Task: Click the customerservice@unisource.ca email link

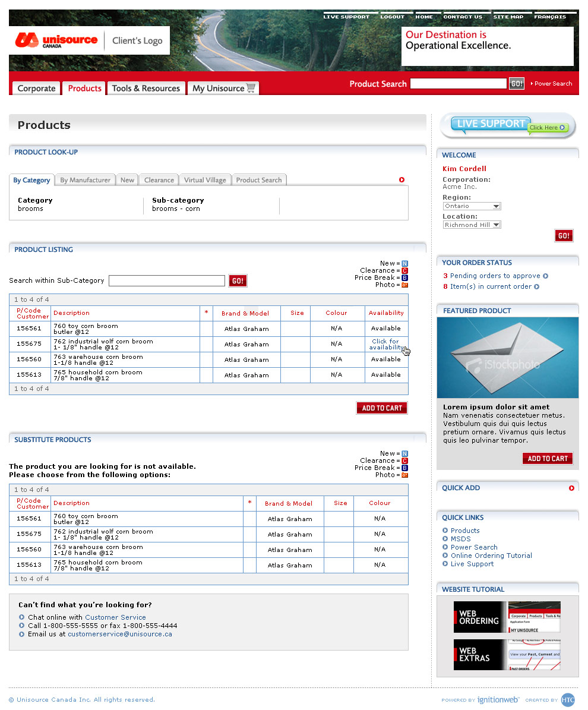Action: [x=120, y=634]
